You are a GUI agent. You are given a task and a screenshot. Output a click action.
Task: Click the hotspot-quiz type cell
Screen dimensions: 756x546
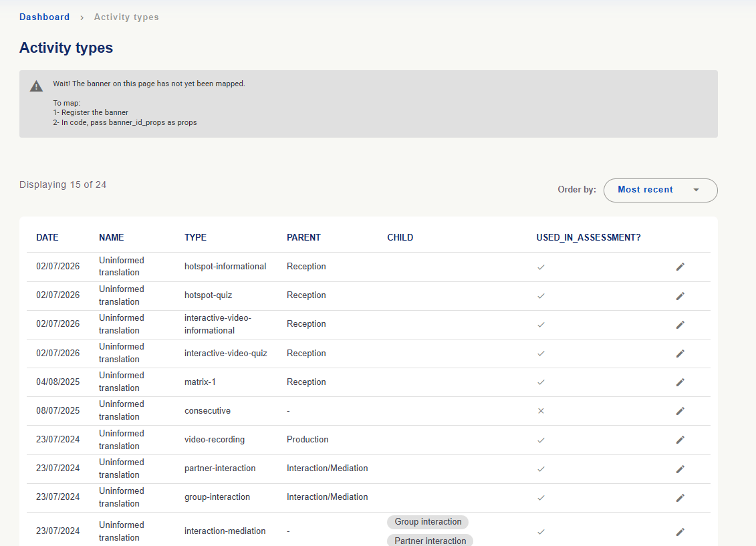click(209, 295)
